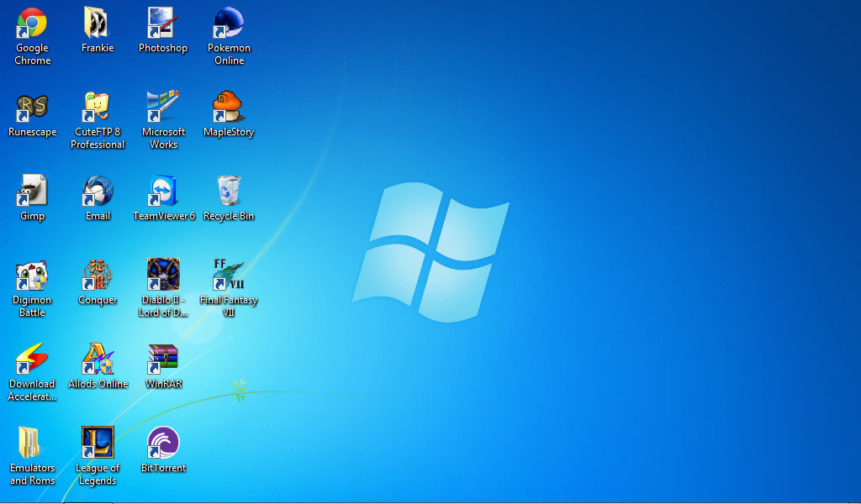861x504 pixels.
Task: Start Allods Online
Action: [98, 360]
